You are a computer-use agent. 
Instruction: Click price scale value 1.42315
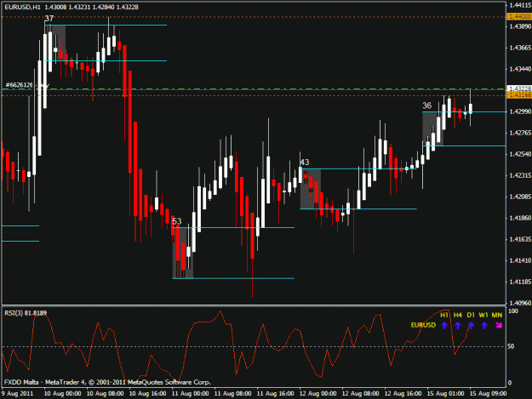(520, 175)
